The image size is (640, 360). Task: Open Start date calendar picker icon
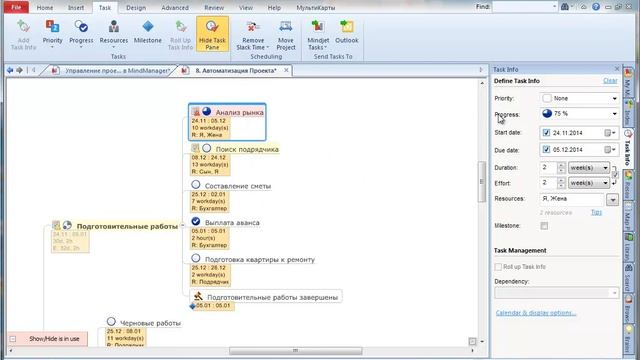click(610, 133)
